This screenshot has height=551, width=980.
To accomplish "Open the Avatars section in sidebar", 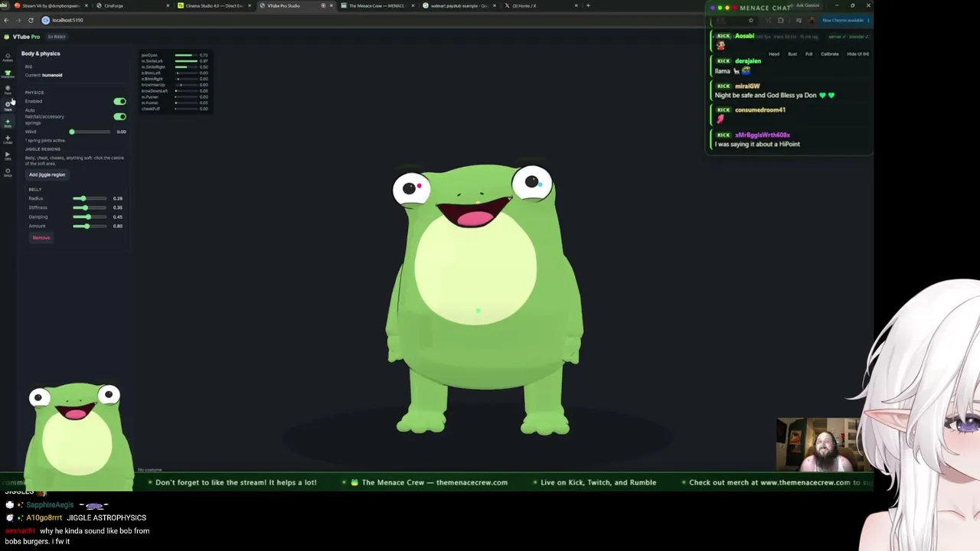I will pos(8,57).
